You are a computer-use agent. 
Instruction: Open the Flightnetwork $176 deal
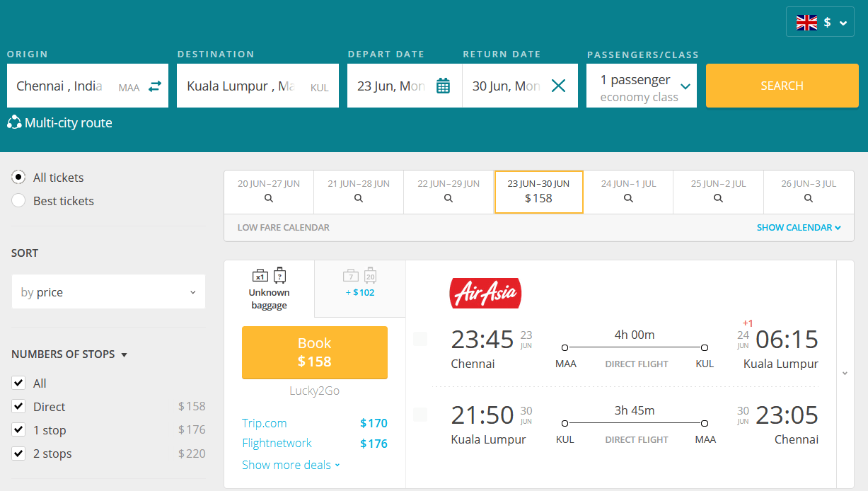[315, 443]
